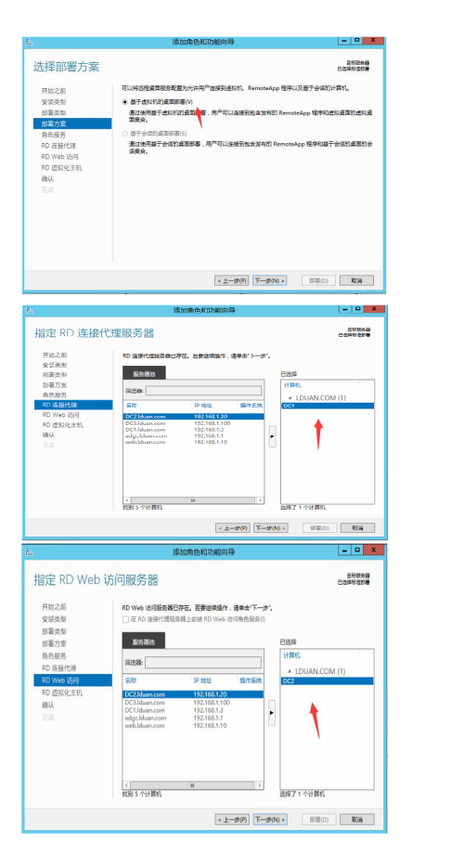The height and width of the screenshot is (868, 464).
Task: Click 下一步(N) in RD Web 访问服务器 window
Action: pyautogui.click(x=270, y=820)
